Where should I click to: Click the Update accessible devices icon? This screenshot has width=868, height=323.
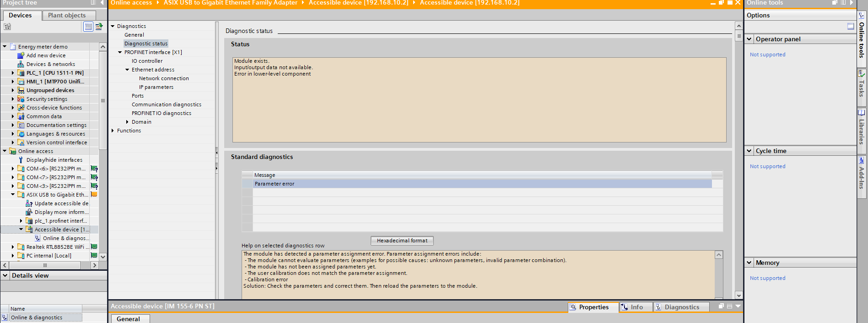click(29, 203)
